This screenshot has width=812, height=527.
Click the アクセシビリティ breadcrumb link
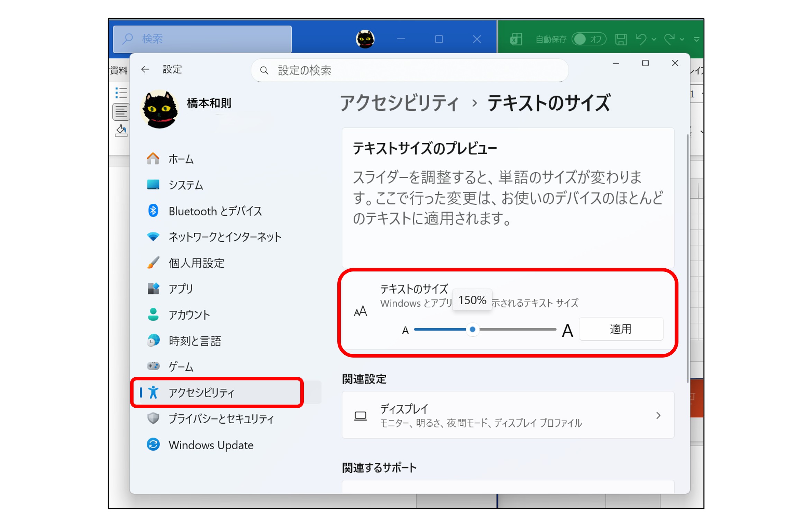[x=400, y=103]
